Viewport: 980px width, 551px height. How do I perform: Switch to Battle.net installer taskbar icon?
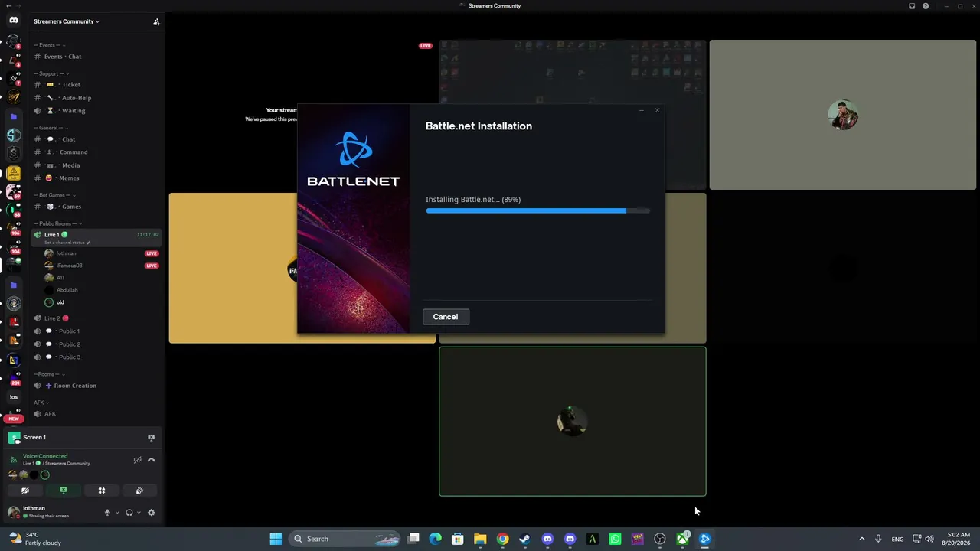coord(705,539)
